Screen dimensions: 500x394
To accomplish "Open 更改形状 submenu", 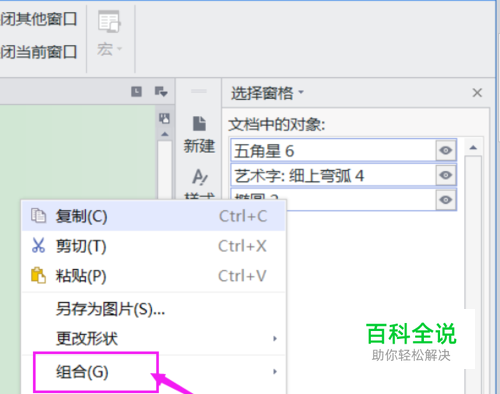I will point(154,339).
